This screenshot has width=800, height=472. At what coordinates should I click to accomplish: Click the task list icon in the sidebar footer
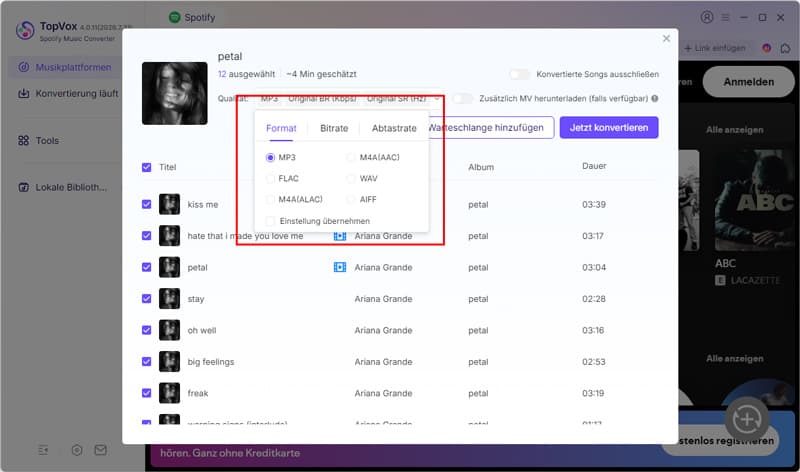coord(43,450)
